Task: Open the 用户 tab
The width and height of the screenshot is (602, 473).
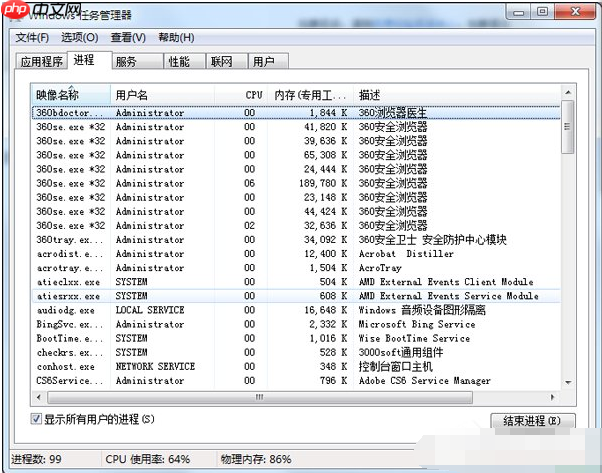Action: coord(268,61)
